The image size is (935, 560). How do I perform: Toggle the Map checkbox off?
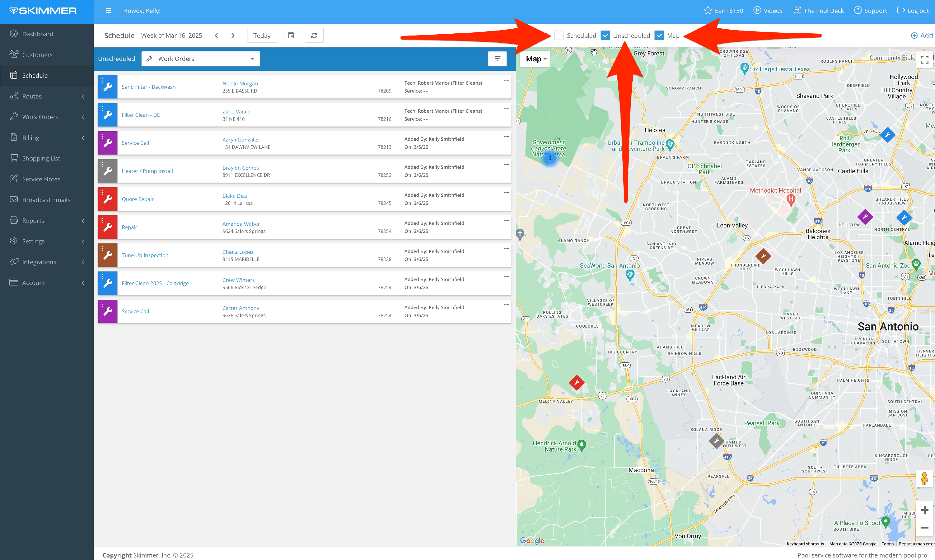659,36
